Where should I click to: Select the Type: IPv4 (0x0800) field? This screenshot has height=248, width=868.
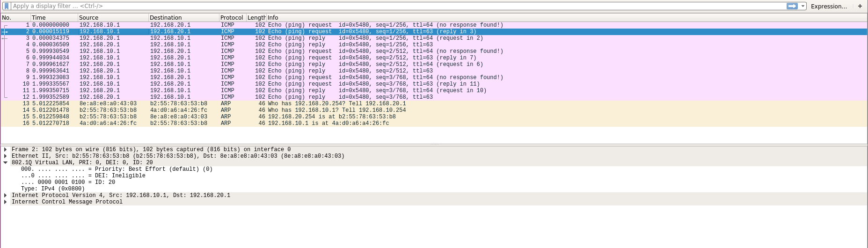(x=52, y=189)
